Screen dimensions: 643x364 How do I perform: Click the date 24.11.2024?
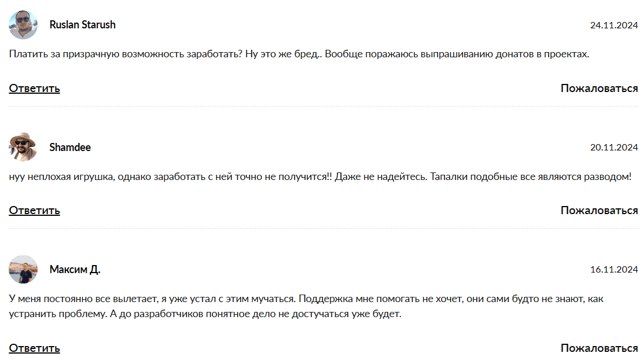(613, 25)
